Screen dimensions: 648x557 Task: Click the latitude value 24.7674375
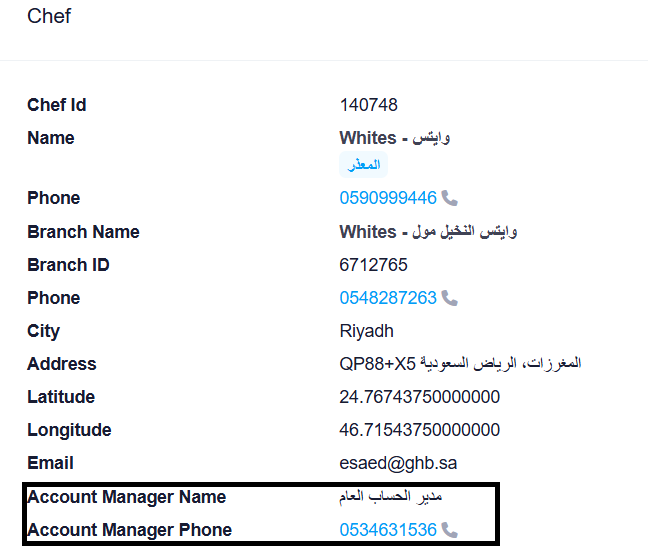pyautogui.click(x=419, y=397)
